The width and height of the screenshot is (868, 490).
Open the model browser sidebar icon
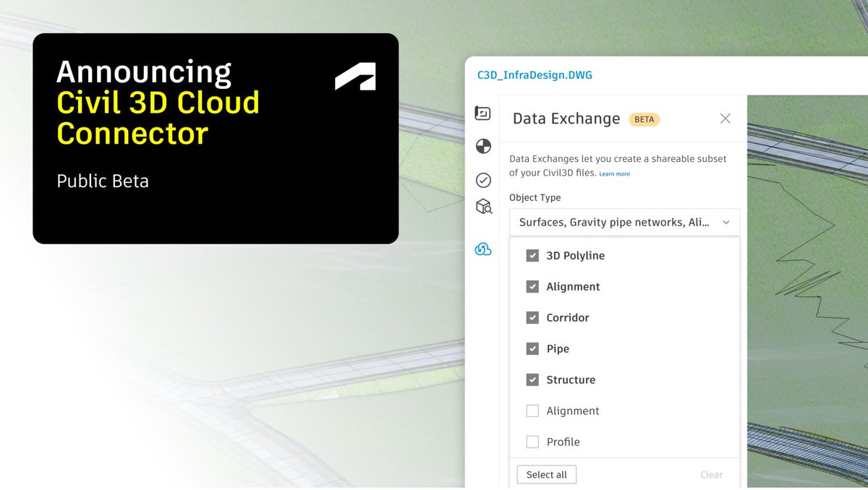click(482, 113)
